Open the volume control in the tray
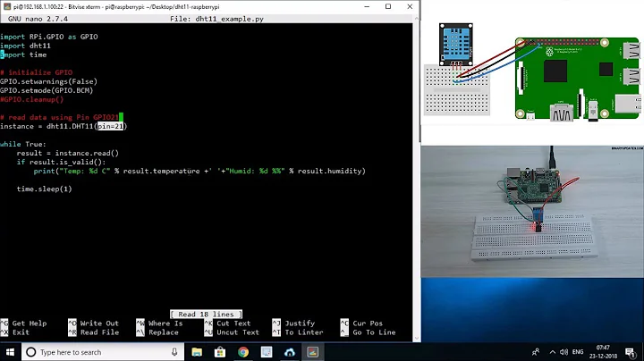Viewport: 644px width, 361px height. pyautogui.click(x=563, y=352)
